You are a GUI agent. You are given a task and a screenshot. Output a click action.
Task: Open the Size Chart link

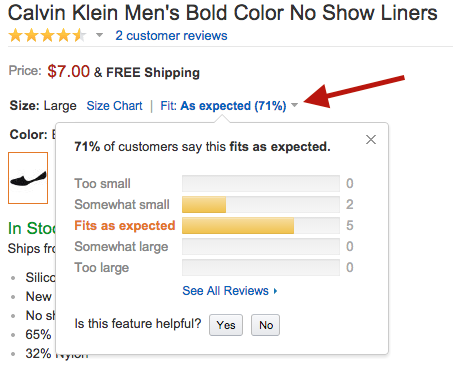114,106
